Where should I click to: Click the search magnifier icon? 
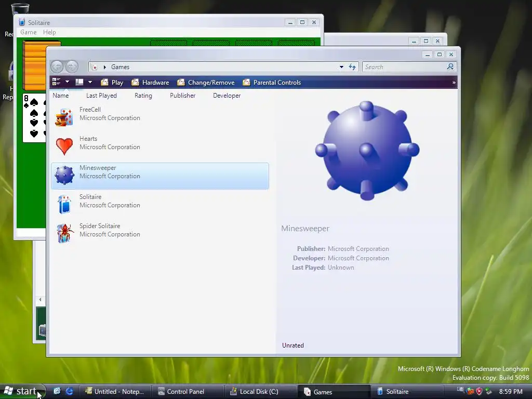pos(450,66)
